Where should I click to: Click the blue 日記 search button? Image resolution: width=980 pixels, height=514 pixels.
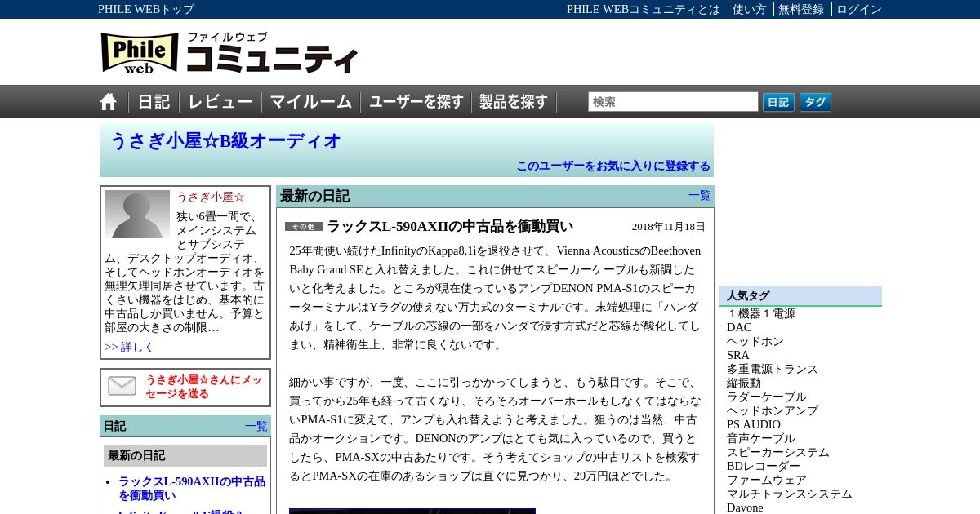[778, 102]
